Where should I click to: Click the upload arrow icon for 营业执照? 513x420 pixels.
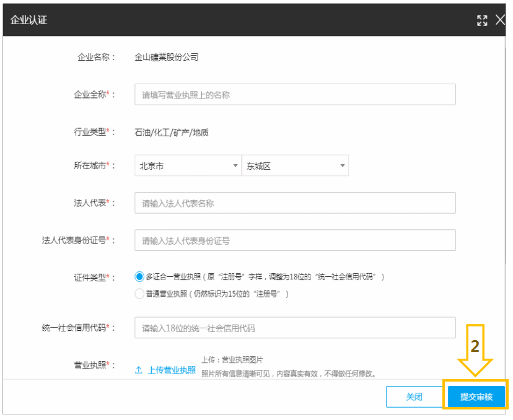click(139, 370)
